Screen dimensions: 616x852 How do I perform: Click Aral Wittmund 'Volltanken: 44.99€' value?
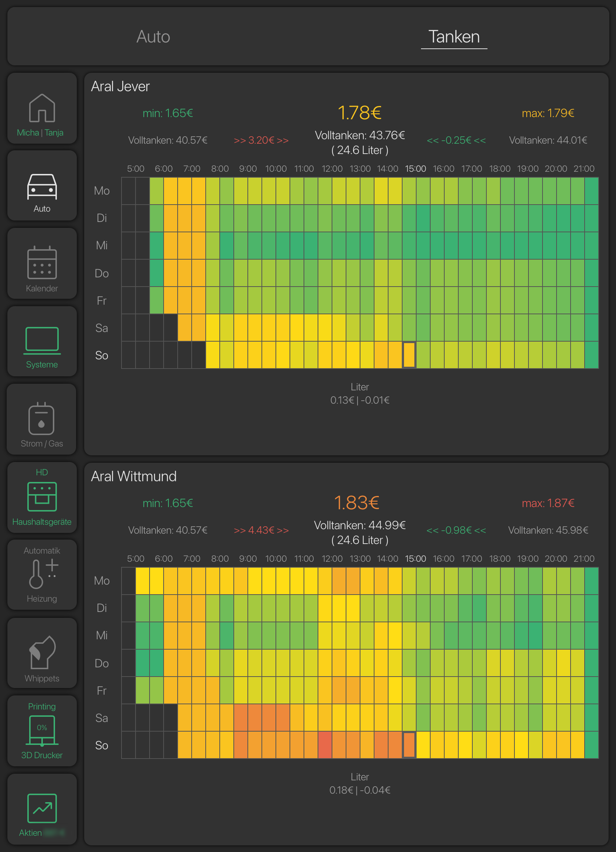360,525
